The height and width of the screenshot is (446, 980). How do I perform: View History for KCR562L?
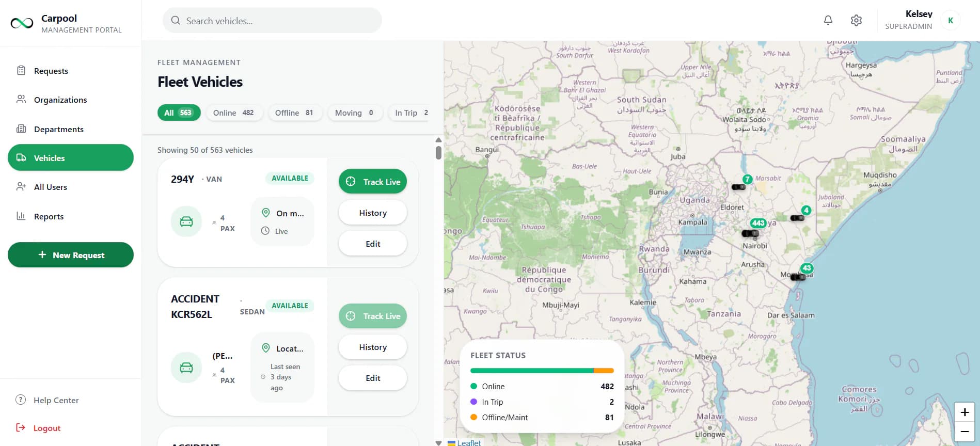coord(373,347)
